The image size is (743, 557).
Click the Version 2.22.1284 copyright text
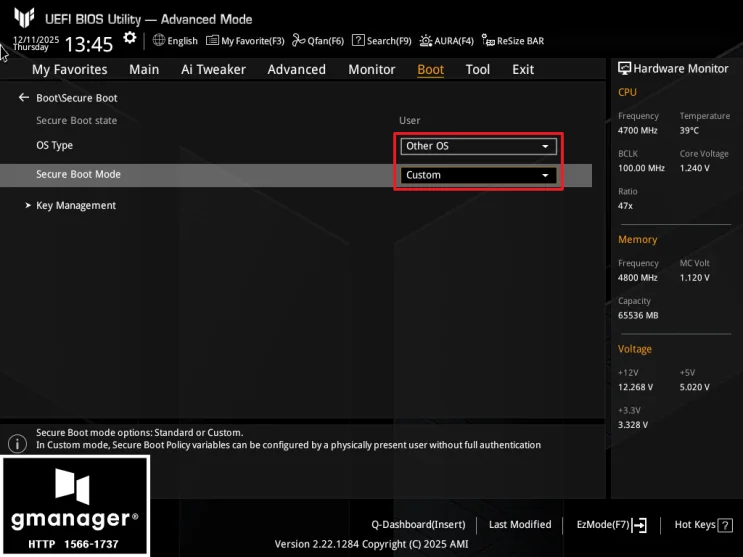[371, 544]
